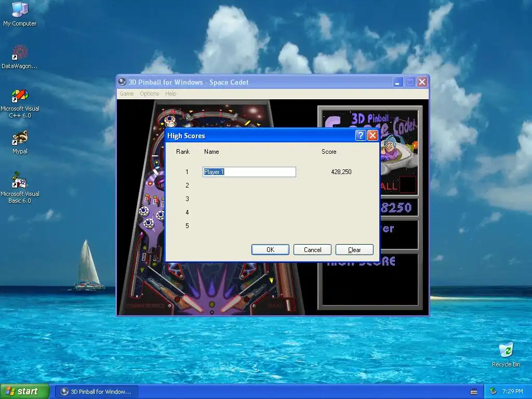This screenshot has height=399, width=532.
Task: Click Cancel in High Scores dialog
Action: (x=312, y=250)
